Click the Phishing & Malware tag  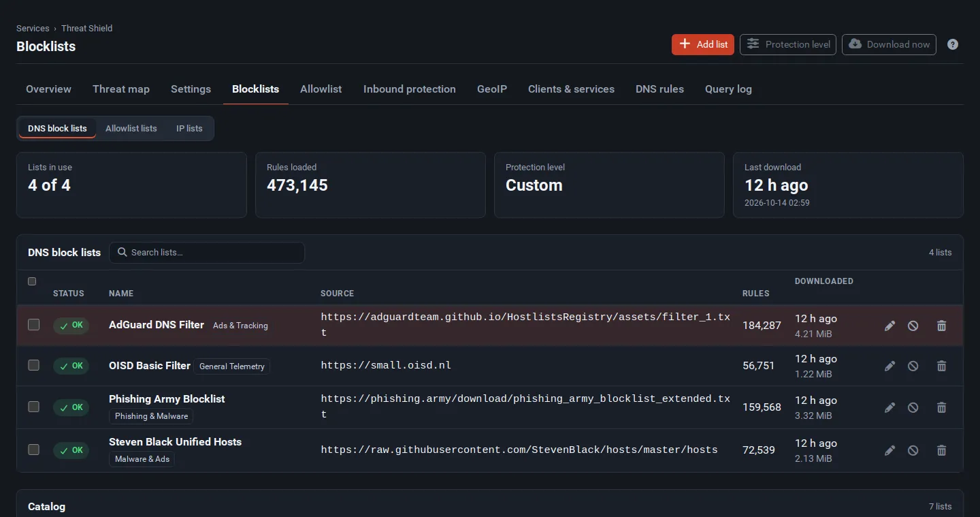(151, 416)
